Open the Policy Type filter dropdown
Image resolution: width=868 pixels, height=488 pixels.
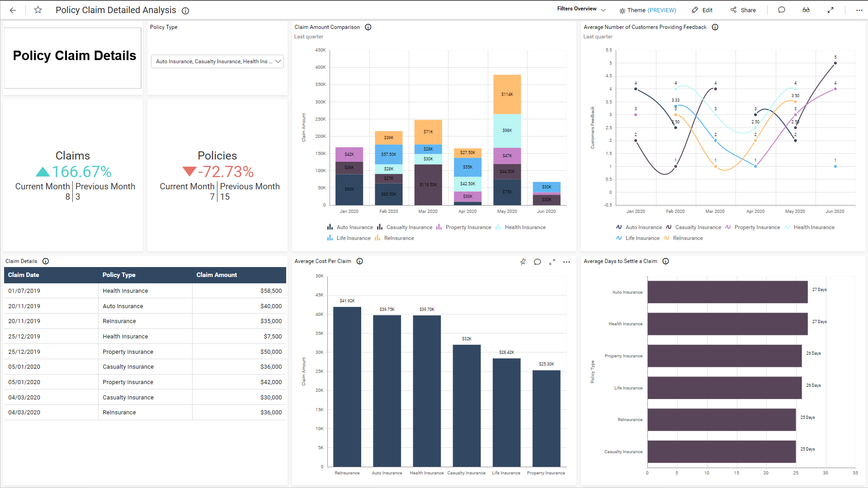pos(217,61)
